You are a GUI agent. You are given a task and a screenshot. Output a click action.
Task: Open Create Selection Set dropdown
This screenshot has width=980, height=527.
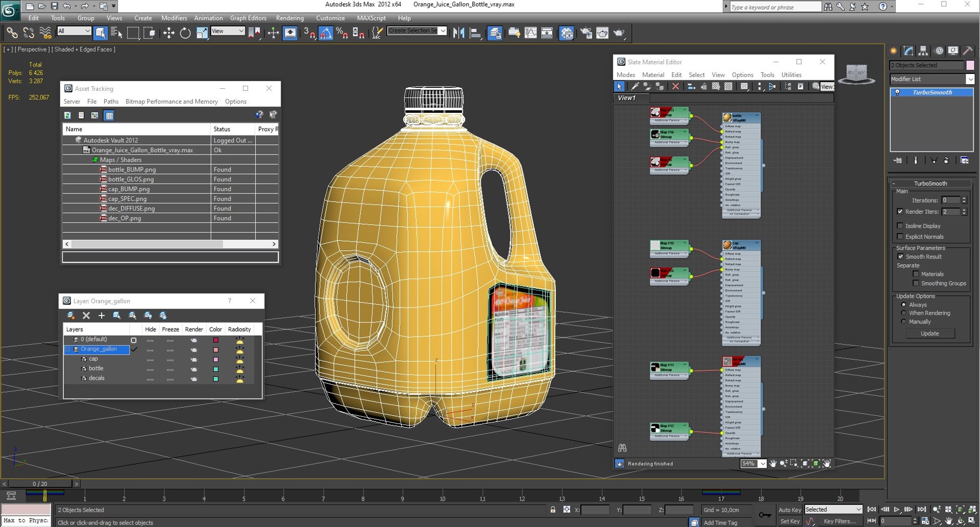(443, 31)
